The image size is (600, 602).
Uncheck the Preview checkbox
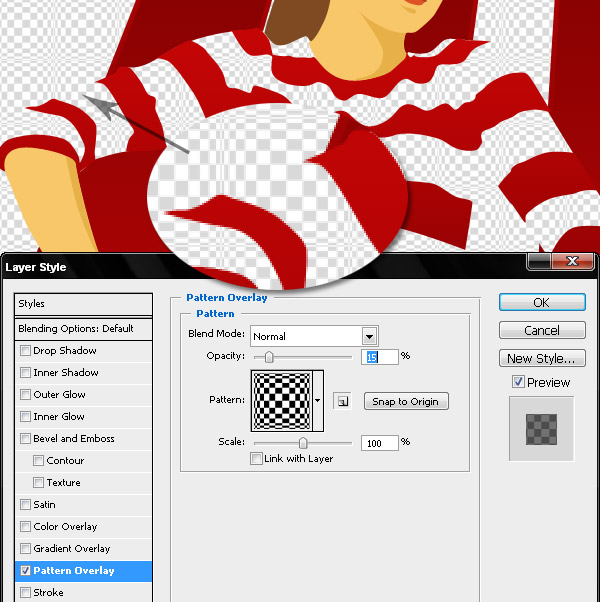click(518, 382)
